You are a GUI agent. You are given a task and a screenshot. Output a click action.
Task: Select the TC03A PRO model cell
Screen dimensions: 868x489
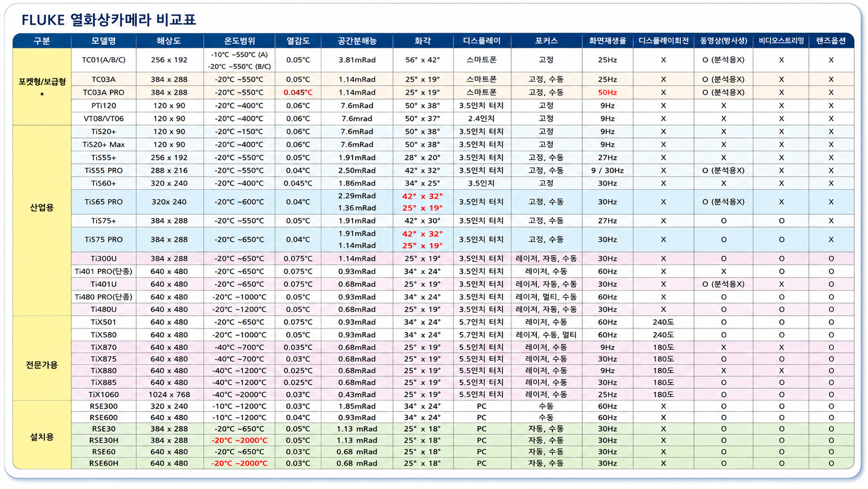[103, 92]
